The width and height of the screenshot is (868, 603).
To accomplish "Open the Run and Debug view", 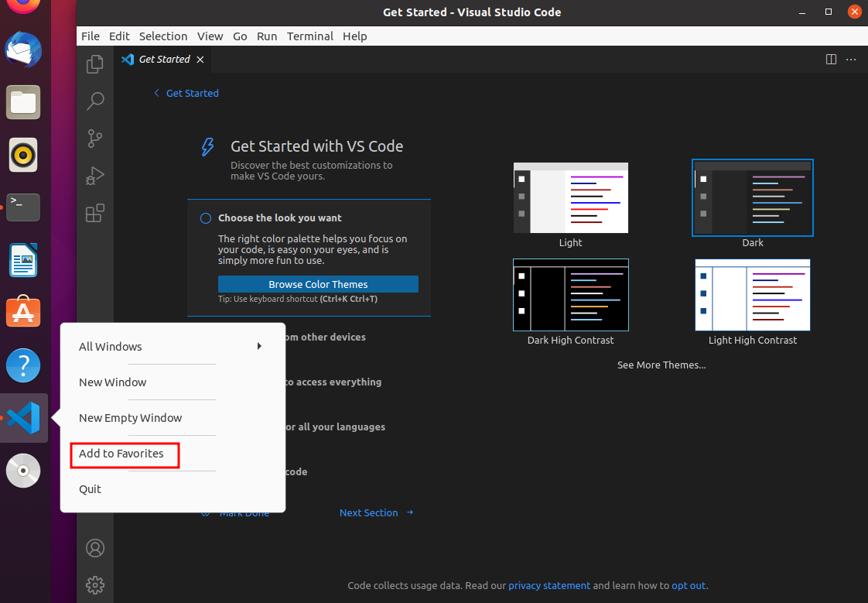I will pos(94,175).
